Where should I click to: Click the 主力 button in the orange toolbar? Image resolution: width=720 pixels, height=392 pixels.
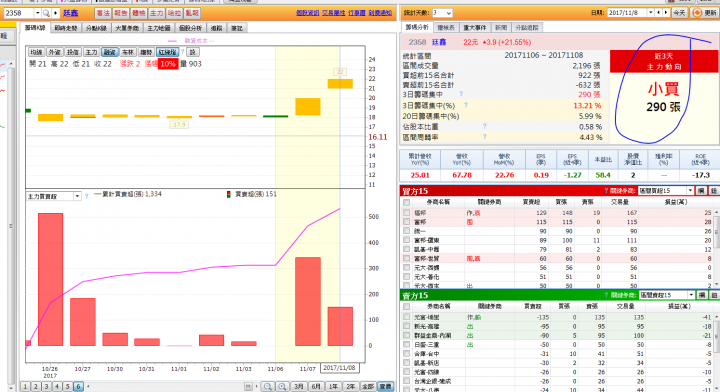pos(157,13)
